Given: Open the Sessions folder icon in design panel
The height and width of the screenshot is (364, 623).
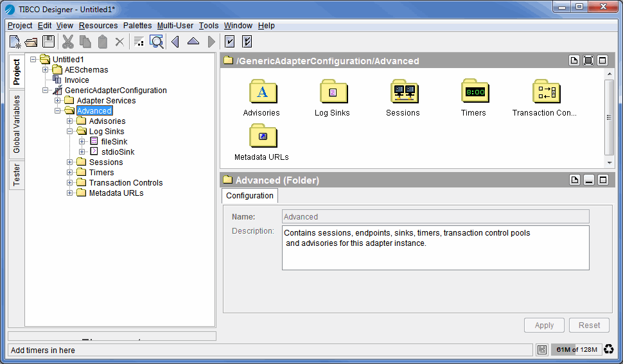Looking at the screenshot, I should pyautogui.click(x=403, y=92).
